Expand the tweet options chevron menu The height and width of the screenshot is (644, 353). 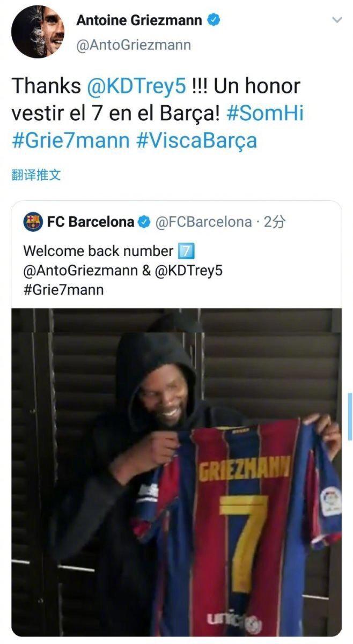[x=337, y=20]
